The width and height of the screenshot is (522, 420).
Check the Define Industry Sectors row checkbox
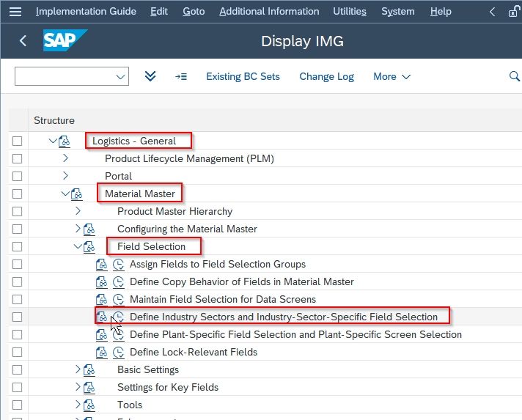point(18,317)
